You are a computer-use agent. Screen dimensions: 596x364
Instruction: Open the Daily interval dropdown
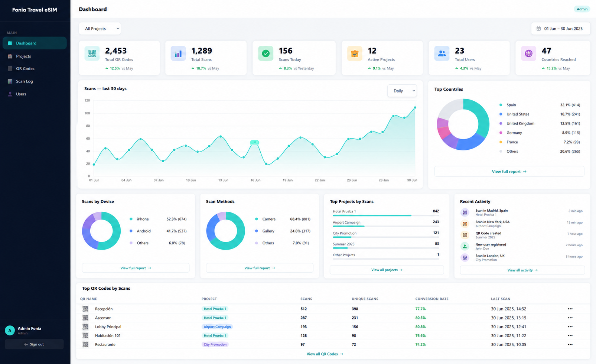coord(402,91)
